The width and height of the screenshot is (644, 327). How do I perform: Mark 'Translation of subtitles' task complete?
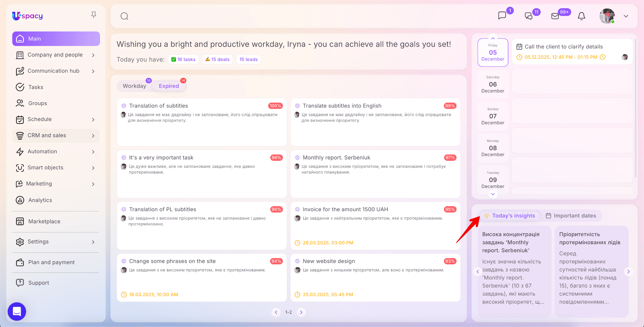124,106
